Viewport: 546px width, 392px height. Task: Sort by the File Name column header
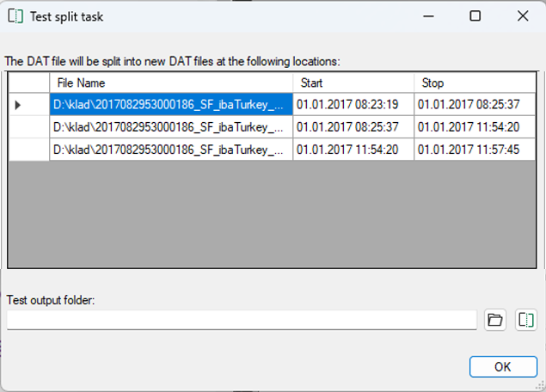(171, 83)
